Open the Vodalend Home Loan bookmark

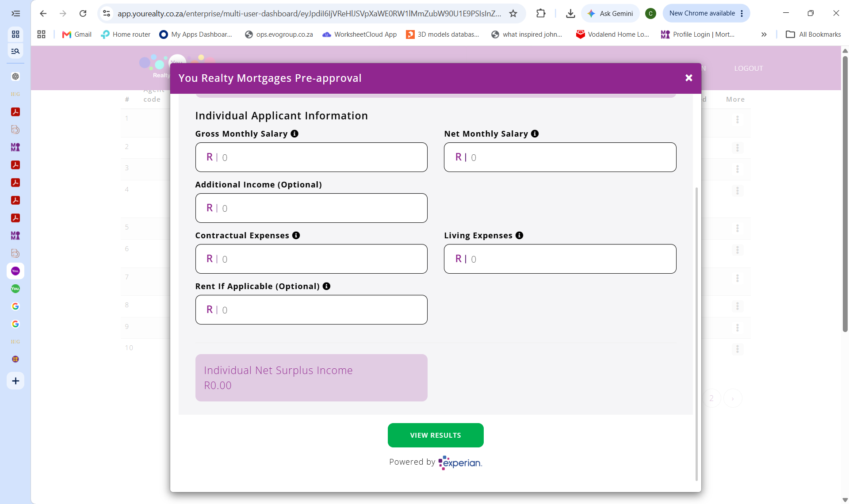pos(612,34)
